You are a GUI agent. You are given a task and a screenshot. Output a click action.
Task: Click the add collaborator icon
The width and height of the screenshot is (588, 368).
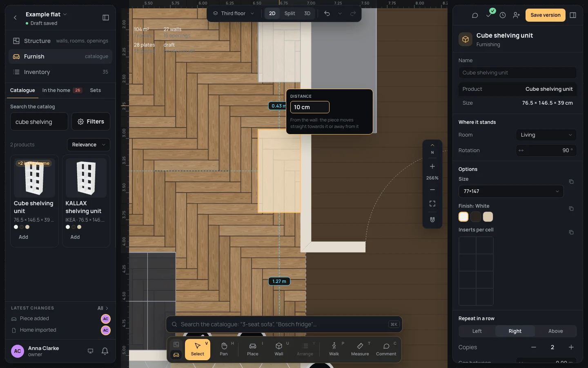517,15
